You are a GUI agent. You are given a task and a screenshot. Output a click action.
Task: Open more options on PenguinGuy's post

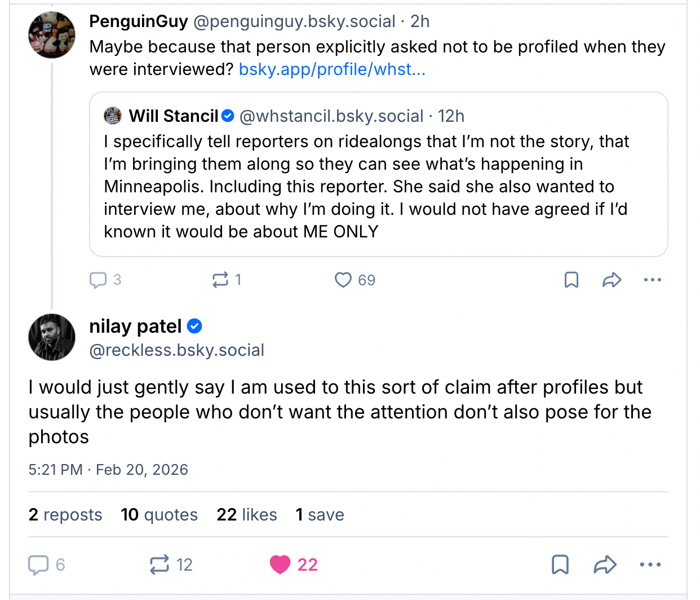652,280
